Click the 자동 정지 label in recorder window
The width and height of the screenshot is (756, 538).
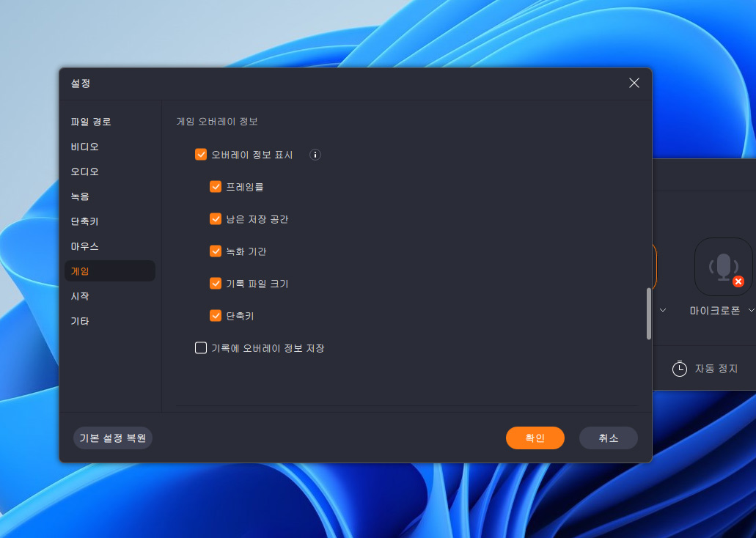(x=716, y=369)
